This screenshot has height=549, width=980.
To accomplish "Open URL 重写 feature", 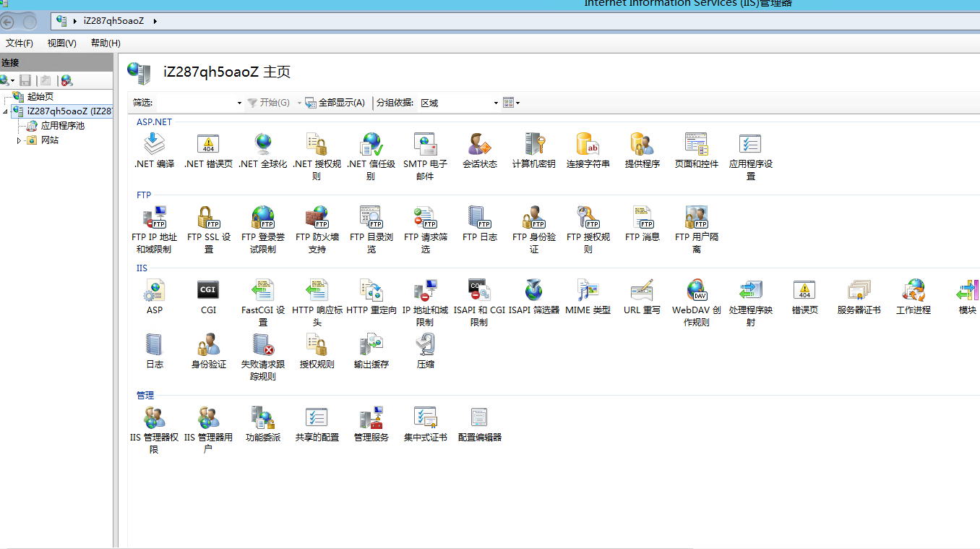I will coord(642,297).
